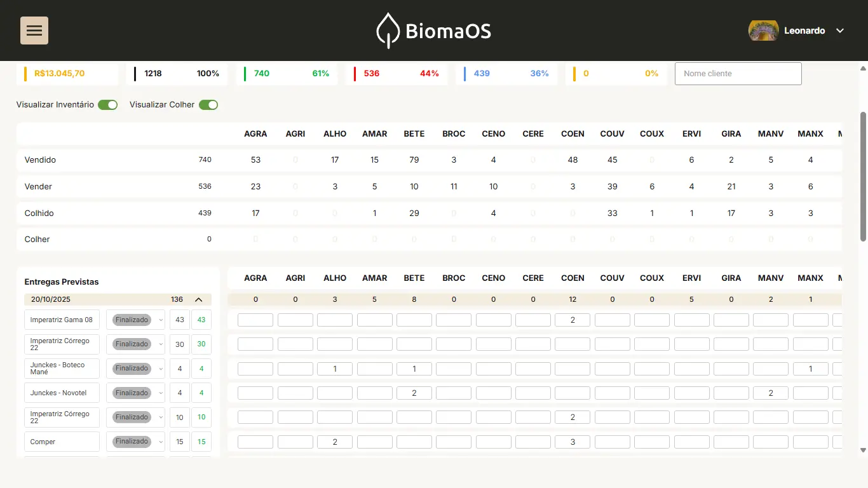Click the Entregas Previstas panel heading
The image size is (868, 488).
click(x=62, y=282)
